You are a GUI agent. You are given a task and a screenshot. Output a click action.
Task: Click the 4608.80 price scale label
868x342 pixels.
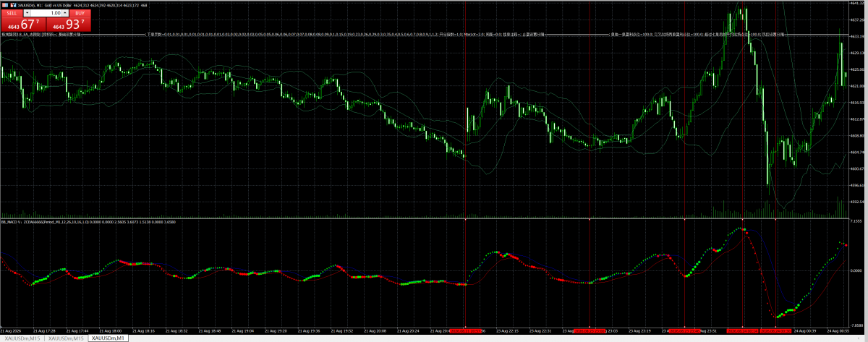858,135
